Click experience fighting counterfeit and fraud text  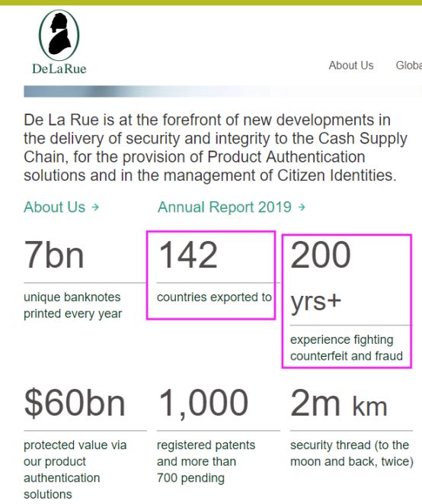click(x=346, y=348)
